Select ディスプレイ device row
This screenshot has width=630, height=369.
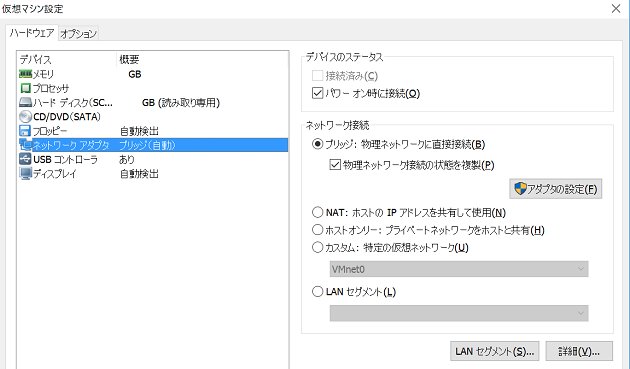[x=153, y=174]
